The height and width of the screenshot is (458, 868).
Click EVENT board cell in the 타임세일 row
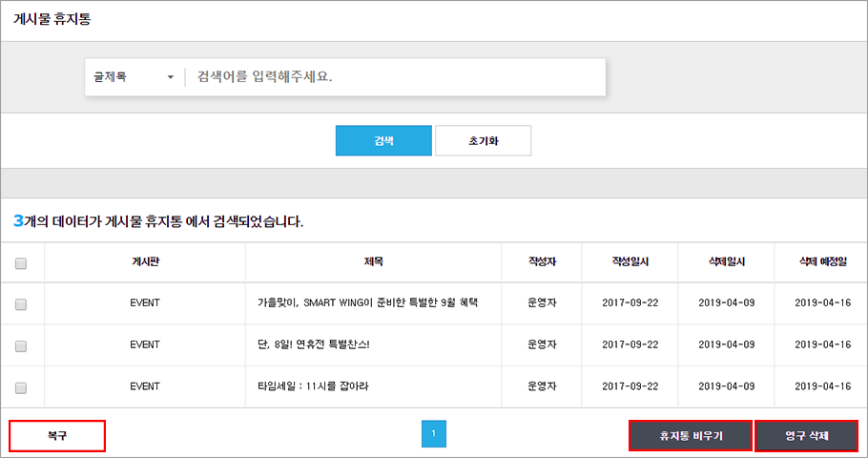coord(145,386)
